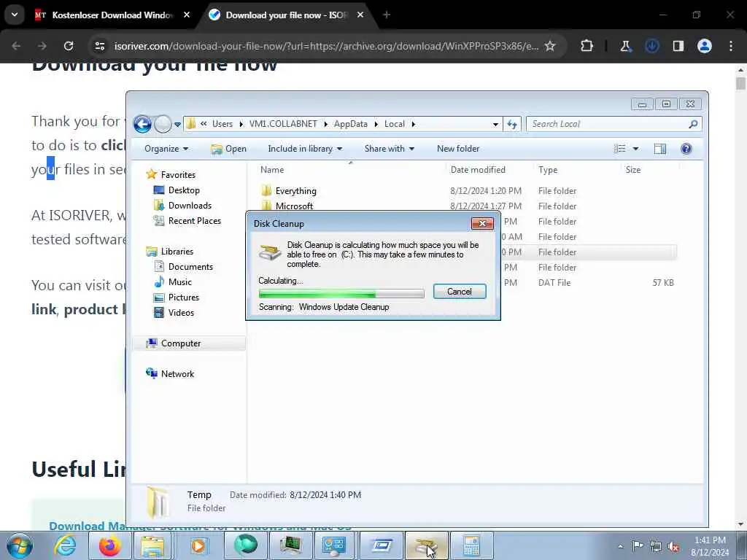The height and width of the screenshot is (560, 747).
Task: Open Chrome three-dot menu
Action: [x=731, y=46]
